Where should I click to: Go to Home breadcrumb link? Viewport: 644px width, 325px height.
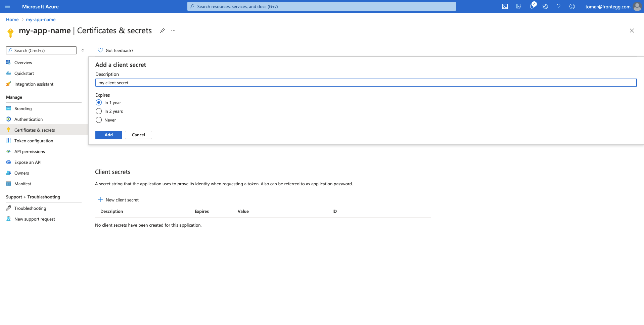[x=12, y=19]
